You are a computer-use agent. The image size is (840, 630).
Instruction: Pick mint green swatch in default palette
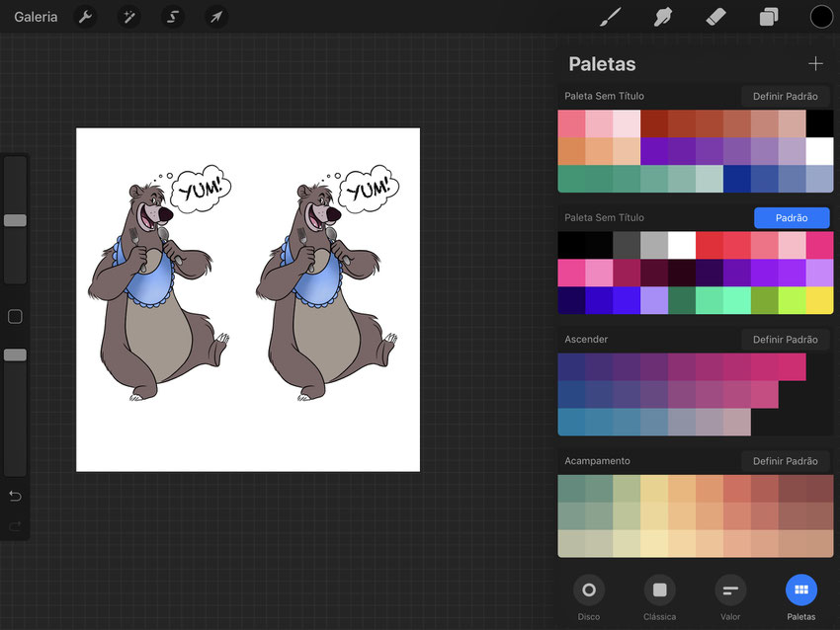tap(710, 300)
